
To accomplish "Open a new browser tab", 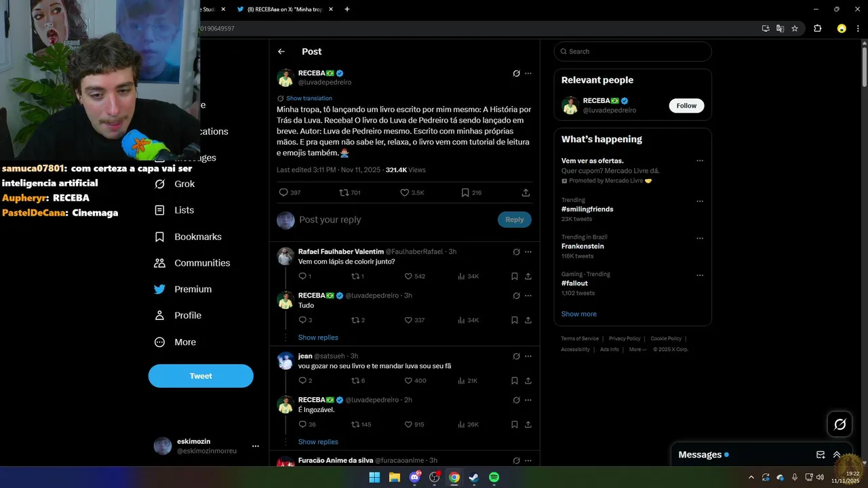I will 347,9.
